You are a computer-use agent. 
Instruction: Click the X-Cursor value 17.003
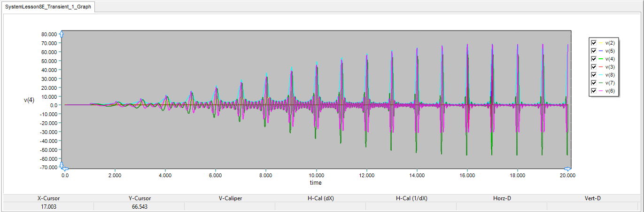[x=48, y=206]
